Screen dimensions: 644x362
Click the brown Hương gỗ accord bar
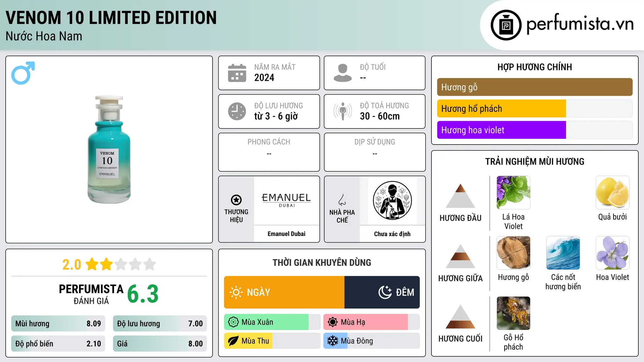coord(535,87)
